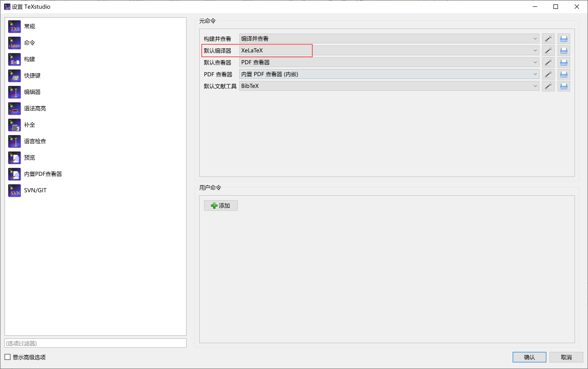The width and height of the screenshot is (588, 369).
Task: Open the 补全 settings icon
Action: (15, 125)
